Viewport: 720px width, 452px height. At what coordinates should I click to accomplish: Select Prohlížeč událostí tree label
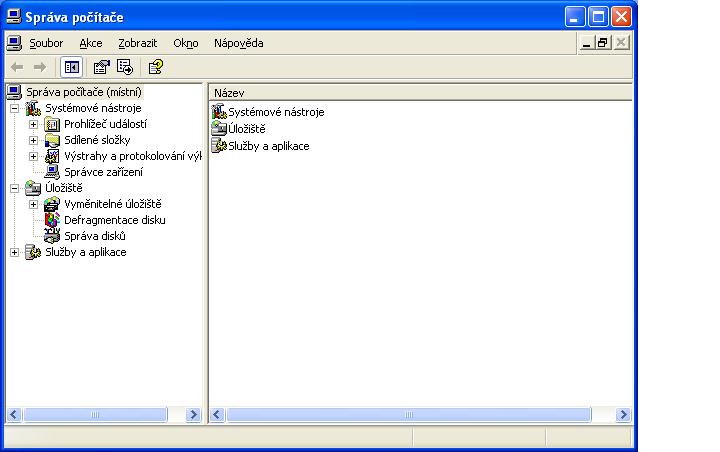tap(106, 124)
